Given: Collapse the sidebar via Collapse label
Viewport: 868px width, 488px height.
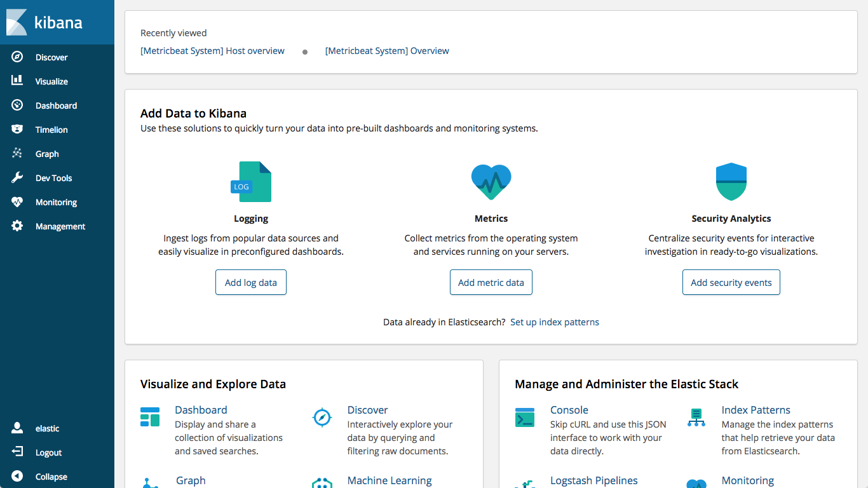Looking at the screenshot, I should (51, 477).
